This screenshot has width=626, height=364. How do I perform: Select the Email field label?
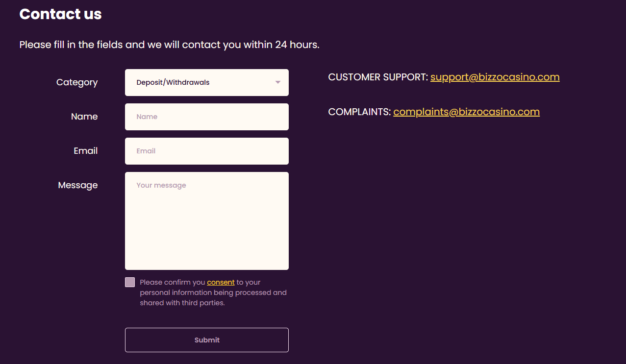(86, 151)
